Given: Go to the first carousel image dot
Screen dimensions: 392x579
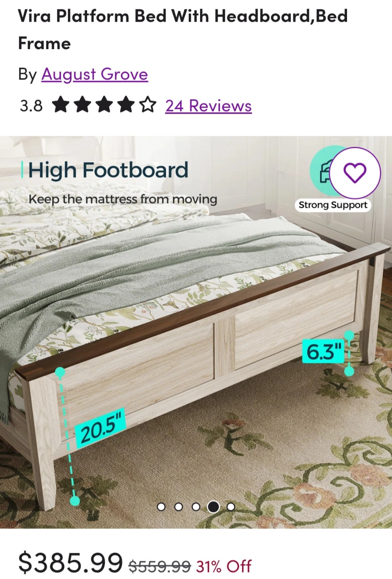Looking at the screenshot, I should click(x=161, y=507).
